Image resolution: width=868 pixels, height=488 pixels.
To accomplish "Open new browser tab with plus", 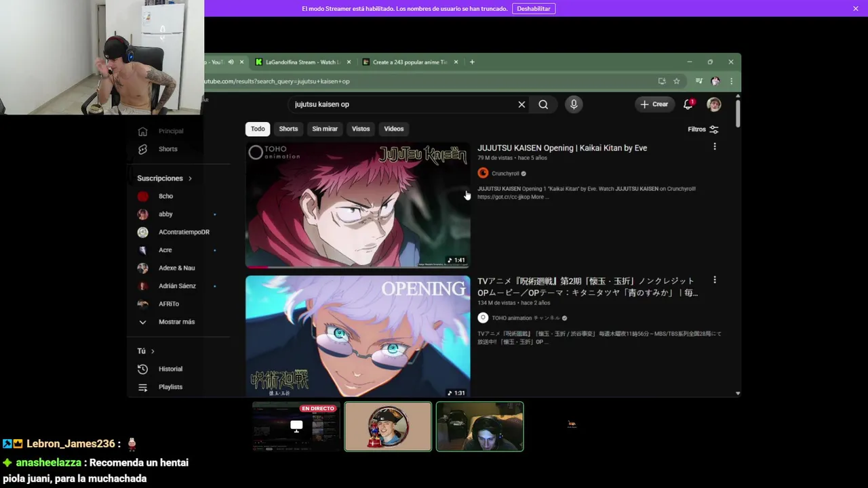I will 472,62.
